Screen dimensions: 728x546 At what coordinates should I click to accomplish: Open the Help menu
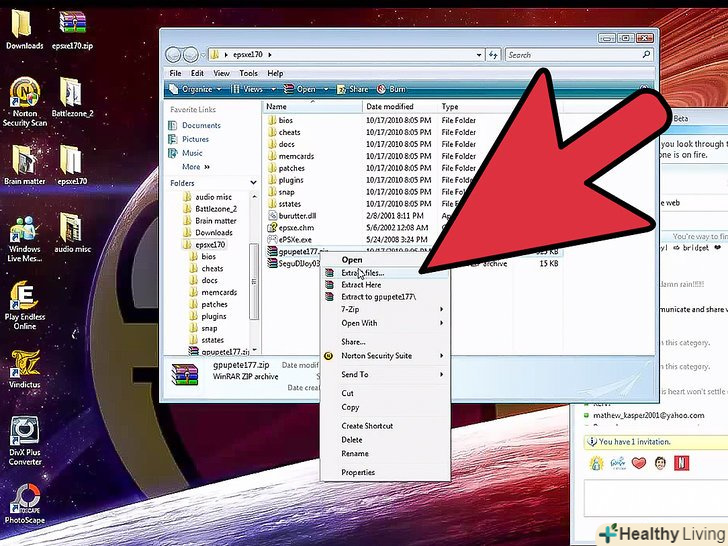pyautogui.click(x=275, y=73)
